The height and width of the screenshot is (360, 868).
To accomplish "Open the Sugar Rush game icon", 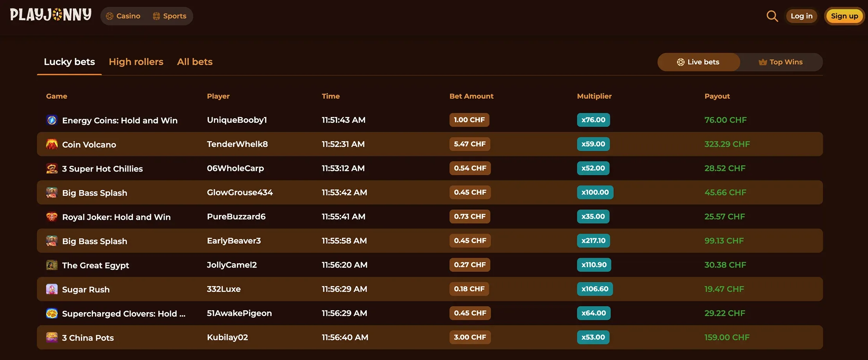I will point(52,289).
